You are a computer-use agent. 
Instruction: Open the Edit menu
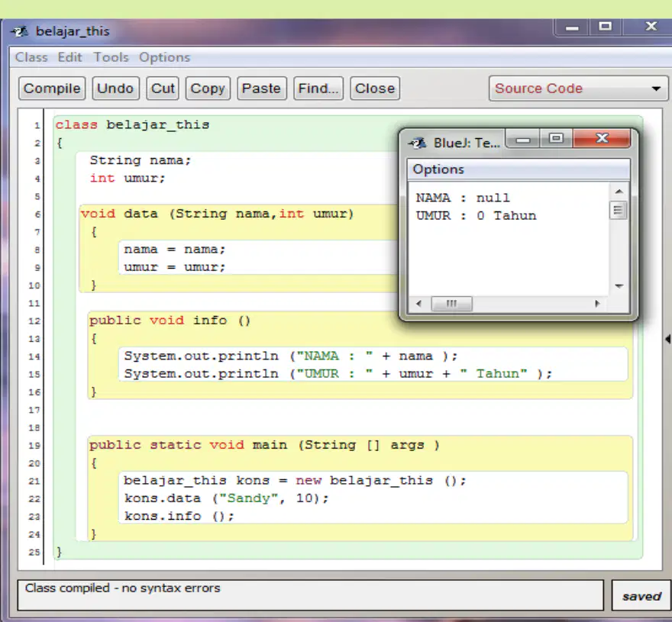point(69,57)
